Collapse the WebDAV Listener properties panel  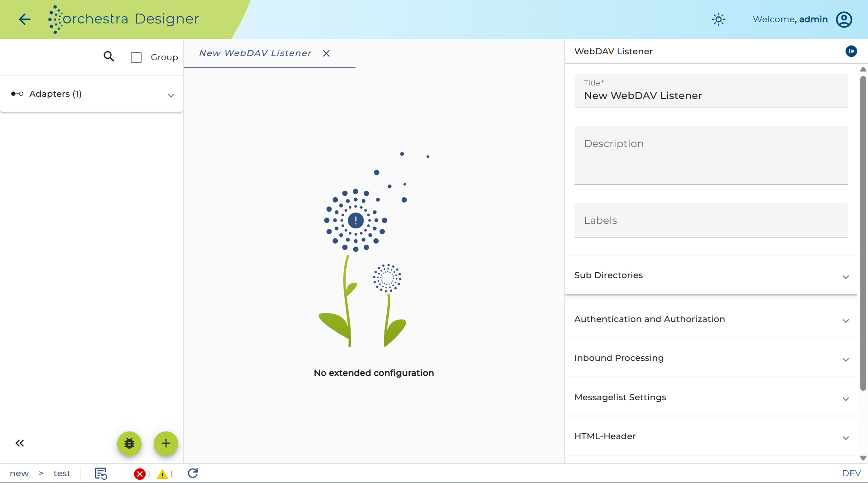tap(851, 51)
